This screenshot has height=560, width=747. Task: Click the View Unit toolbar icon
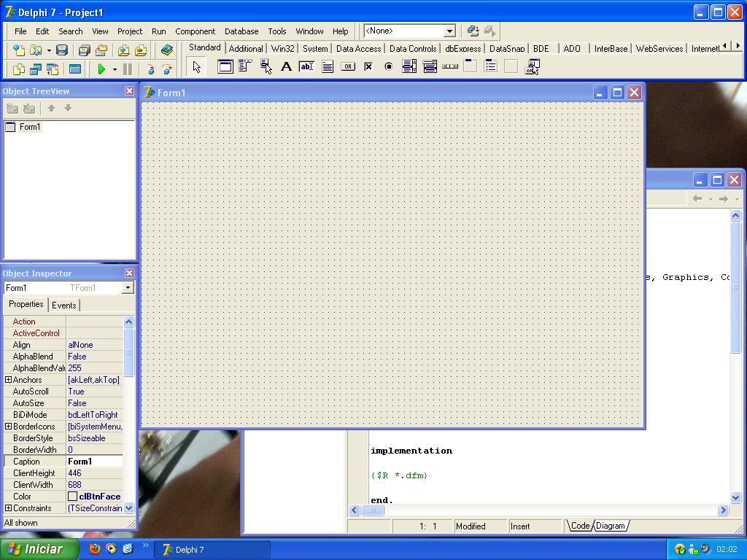click(18, 69)
